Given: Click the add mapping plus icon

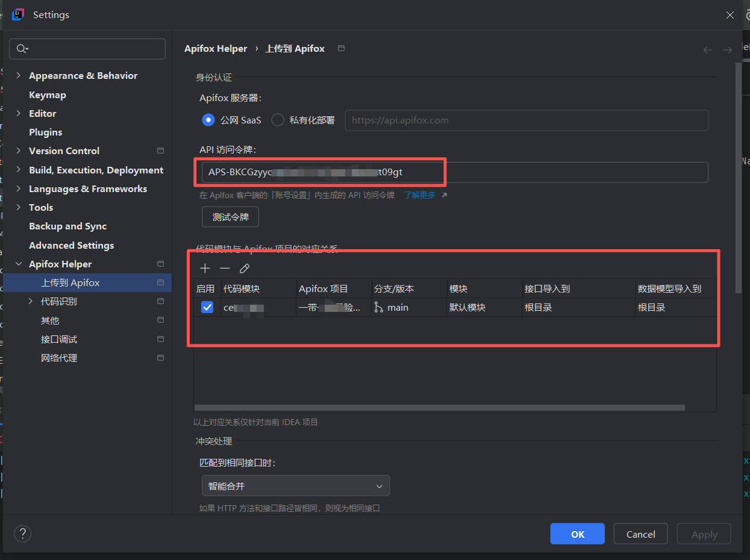Looking at the screenshot, I should [205, 269].
